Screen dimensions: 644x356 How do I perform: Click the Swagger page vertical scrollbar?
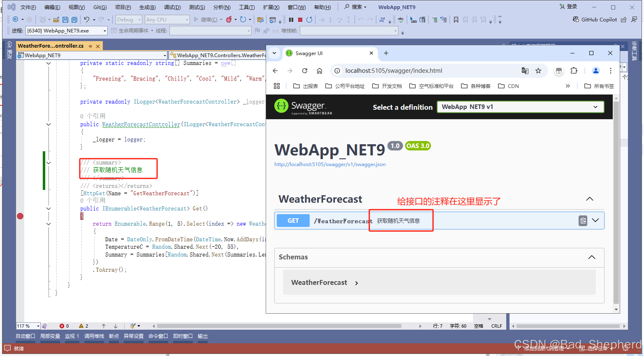(x=616, y=203)
